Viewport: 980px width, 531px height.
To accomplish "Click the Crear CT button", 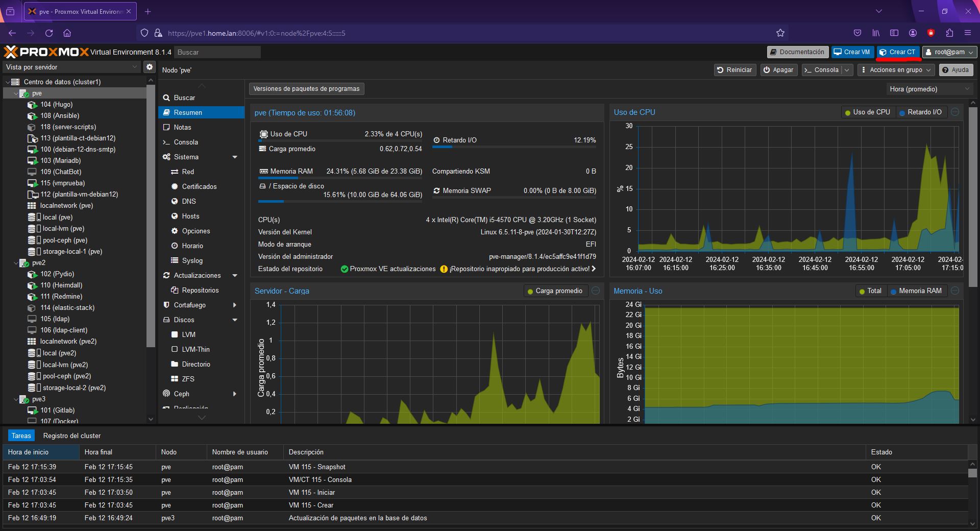I will click(x=898, y=52).
